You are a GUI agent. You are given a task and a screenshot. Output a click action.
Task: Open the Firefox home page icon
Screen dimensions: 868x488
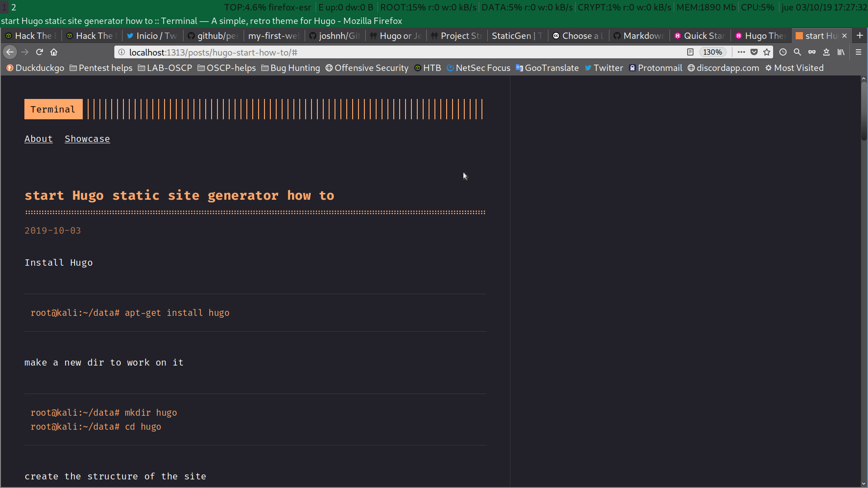(x=54, y=52)
